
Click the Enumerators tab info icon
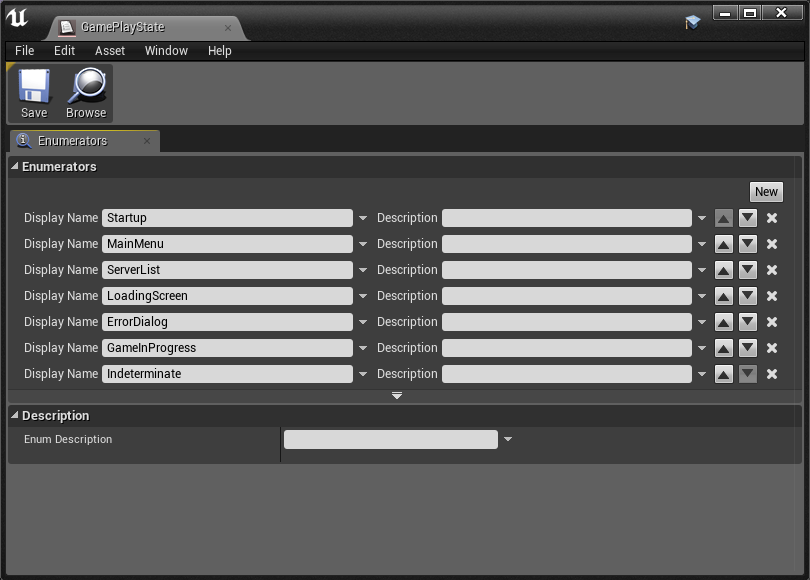(x=24, y=140)
